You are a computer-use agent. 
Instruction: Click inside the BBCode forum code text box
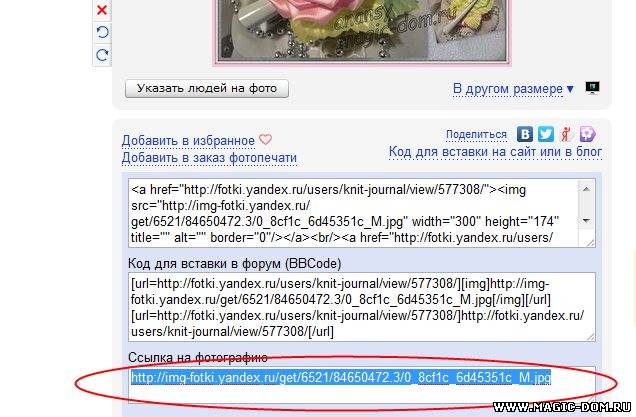pos(362,307)
